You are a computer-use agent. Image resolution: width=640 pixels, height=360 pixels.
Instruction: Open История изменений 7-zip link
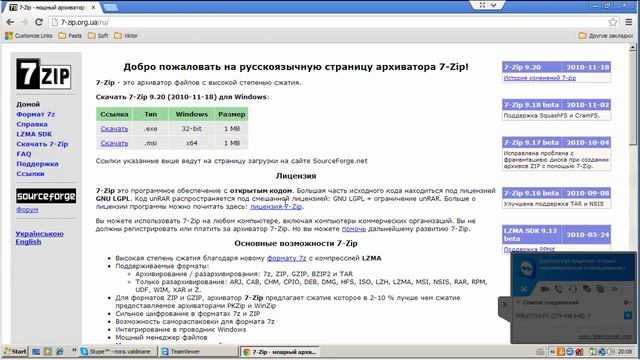pyautogui.click(x=540, y=78)
